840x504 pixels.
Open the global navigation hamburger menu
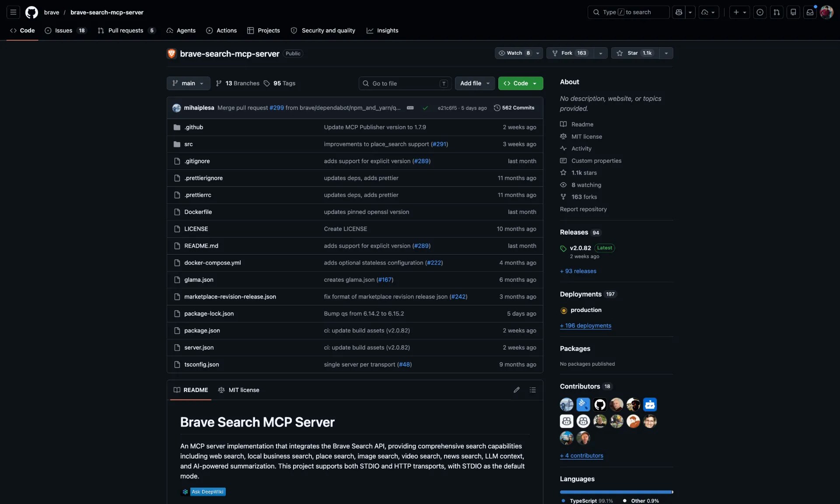point(13,12)
